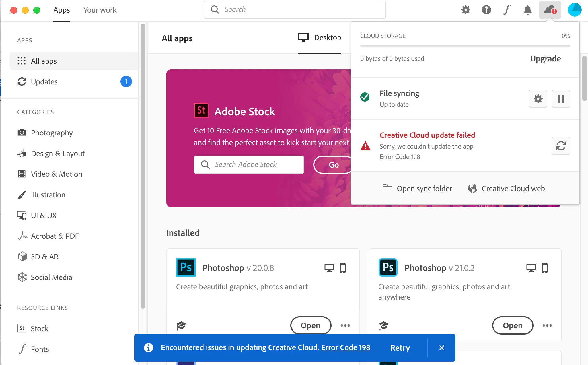Open the Updates section in sidebar
Image resolution: width=588 pixels, height=365 pixels.
[44, 82]
